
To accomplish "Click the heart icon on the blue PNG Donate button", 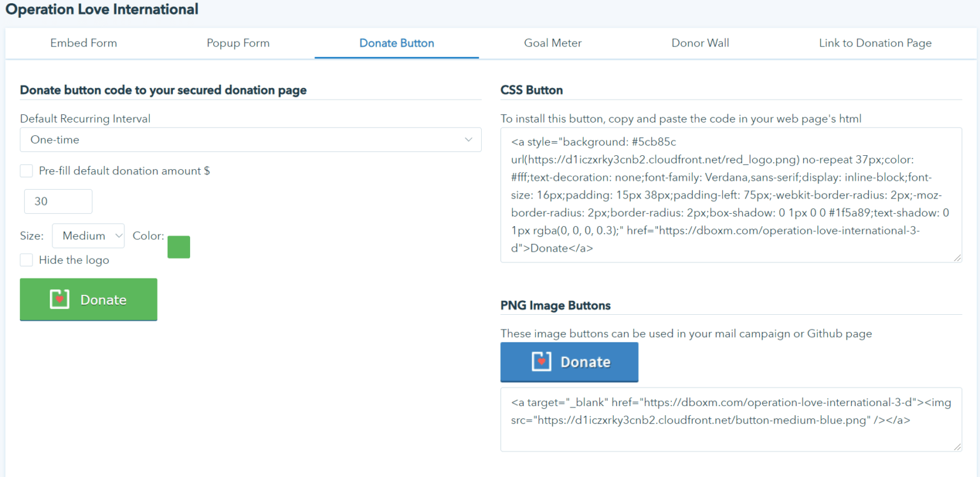I will pos(541,362).
